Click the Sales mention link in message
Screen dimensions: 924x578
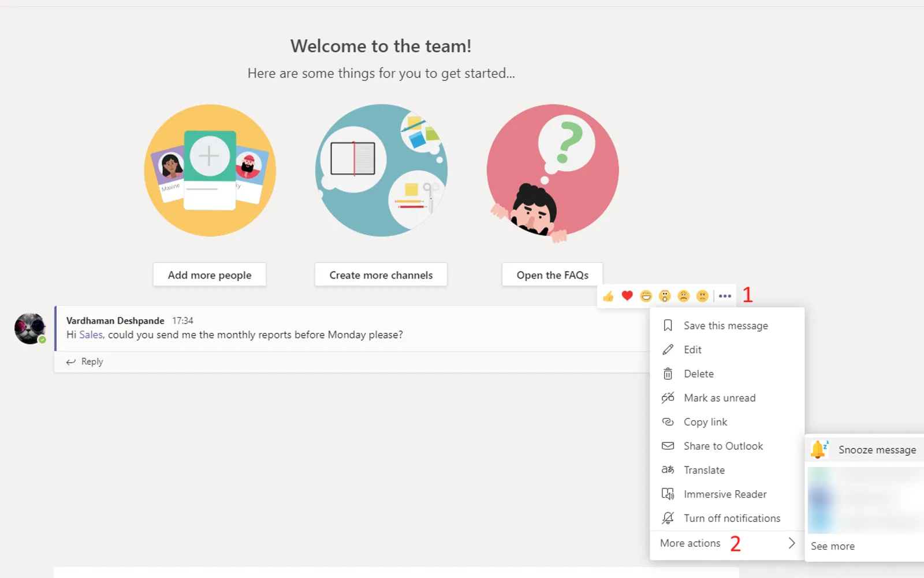point(91,335)
